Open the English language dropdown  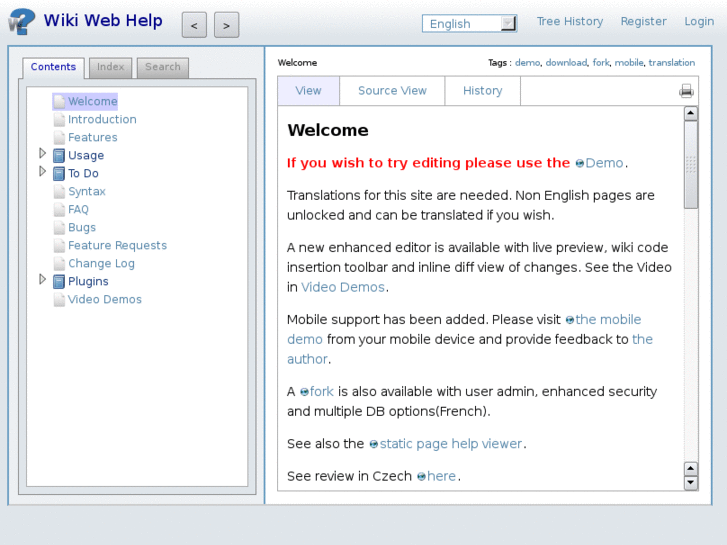(x=469, y=24)
